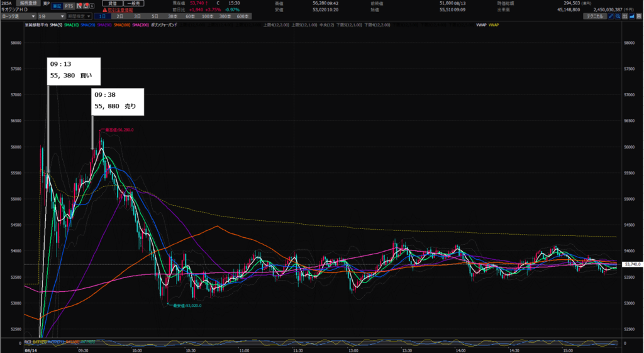This screenshot has height=353, width=644.
Task: Click the blue SMA(20) legend label
Action: coord(88,25)
